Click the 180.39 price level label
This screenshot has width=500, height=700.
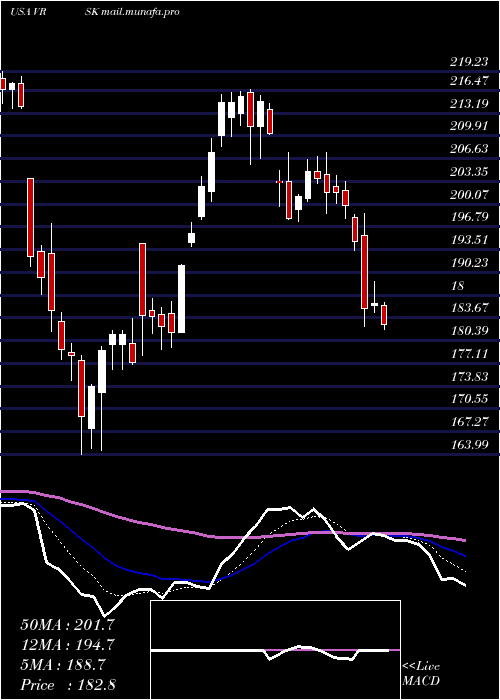tap(469, 331)
